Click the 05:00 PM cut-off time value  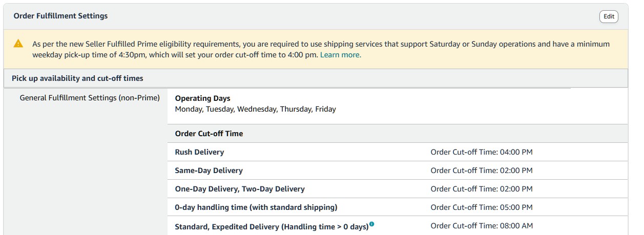482,207
